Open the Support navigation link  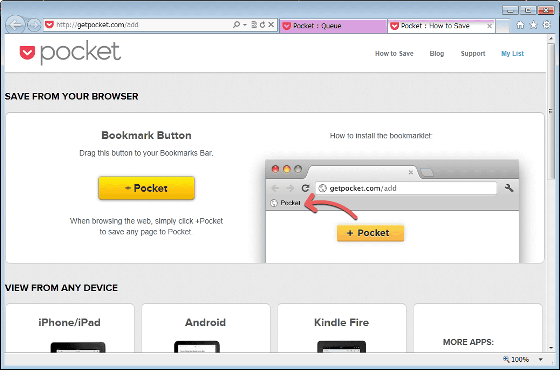click(473, 54)
